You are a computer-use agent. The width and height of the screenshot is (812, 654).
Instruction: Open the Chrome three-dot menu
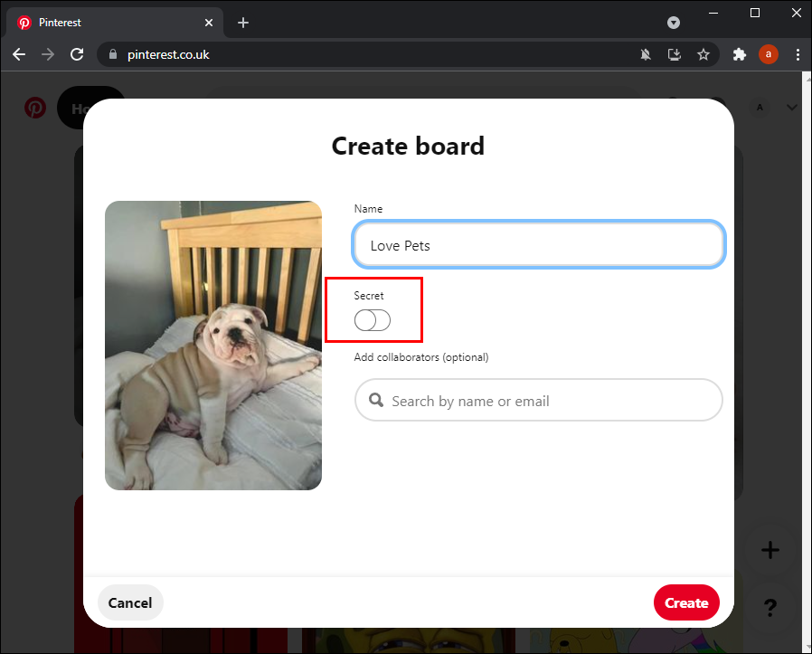pos(798,54)
